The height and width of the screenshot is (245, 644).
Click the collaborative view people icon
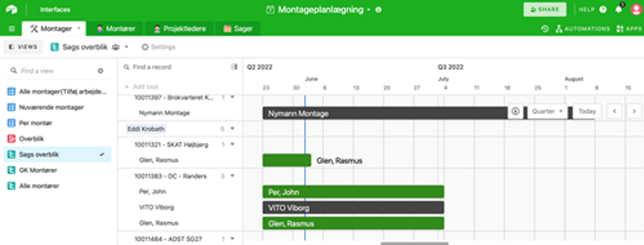click(x=116, y=47)
